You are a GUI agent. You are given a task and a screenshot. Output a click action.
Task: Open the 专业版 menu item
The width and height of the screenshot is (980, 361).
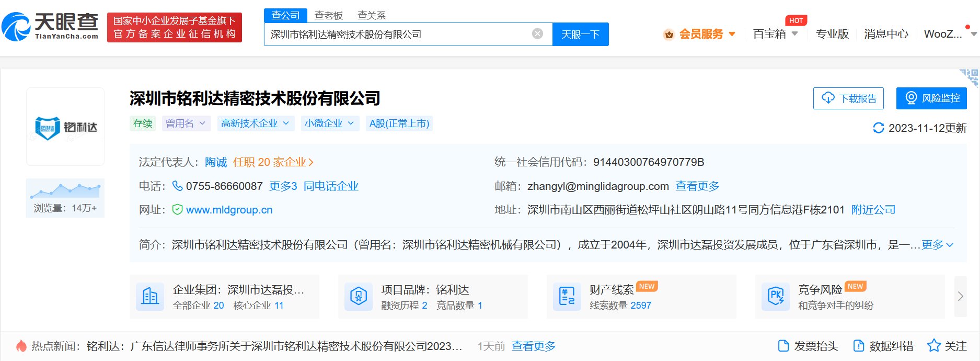[x=832, y=34]
